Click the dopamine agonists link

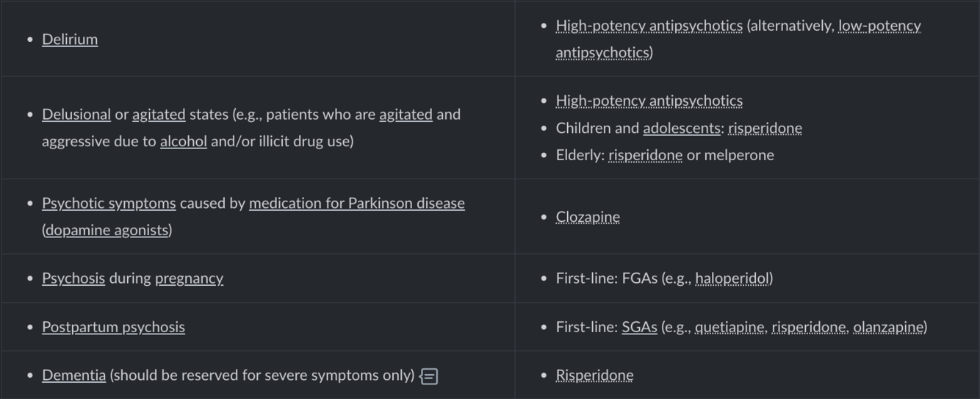coord(107,230)
